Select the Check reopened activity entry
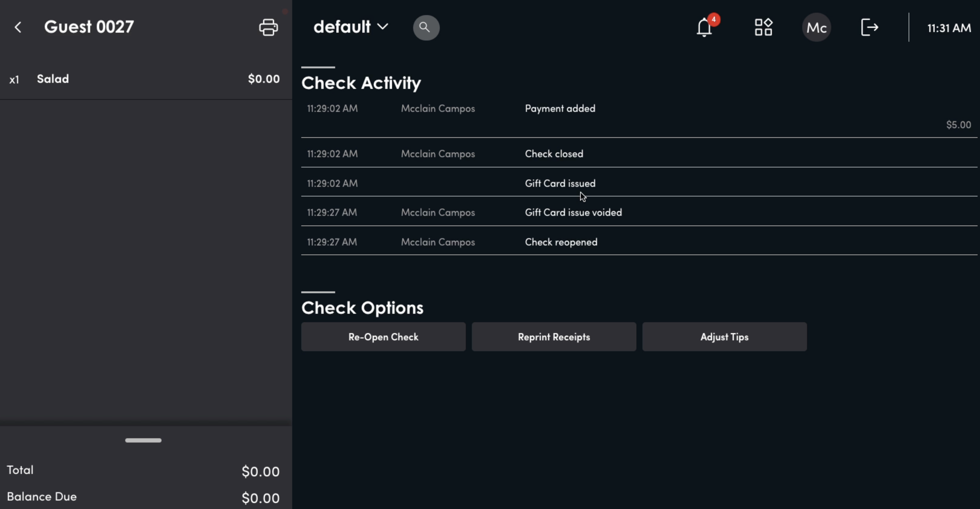The width and height of the screenshot is (980, 509). (x=639, y=242)
